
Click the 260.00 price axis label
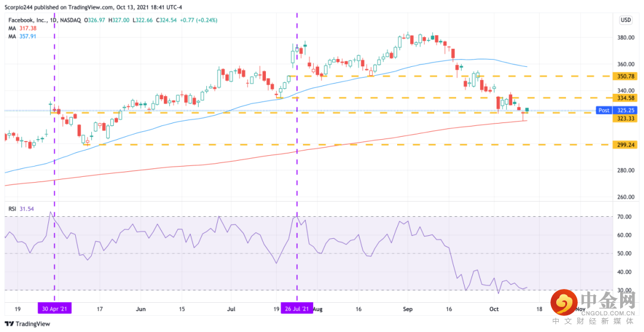pyautogui.click(x=626, y=196)
